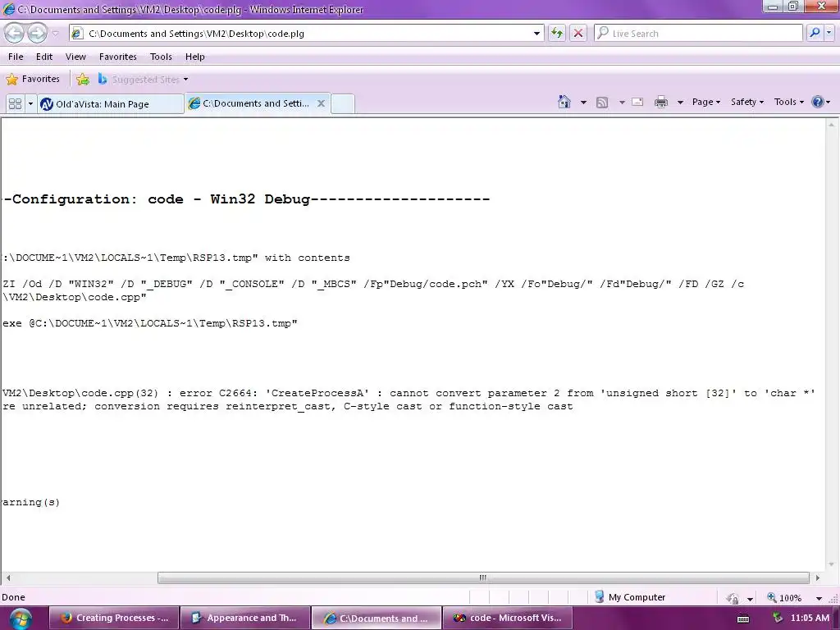Click the tray icon beside the clock
This screenshot has height=630, width=840.
(778, 618)
